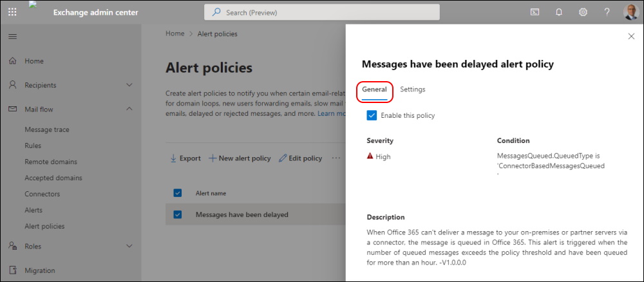
Task: Open the more options ellipsis in toolbar
Action: (336, 158)
